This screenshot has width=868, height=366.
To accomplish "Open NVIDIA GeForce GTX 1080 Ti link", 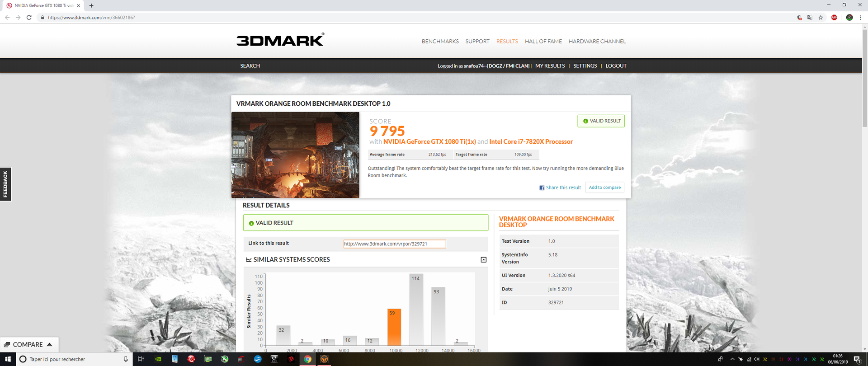I will [x=429, y=142].
